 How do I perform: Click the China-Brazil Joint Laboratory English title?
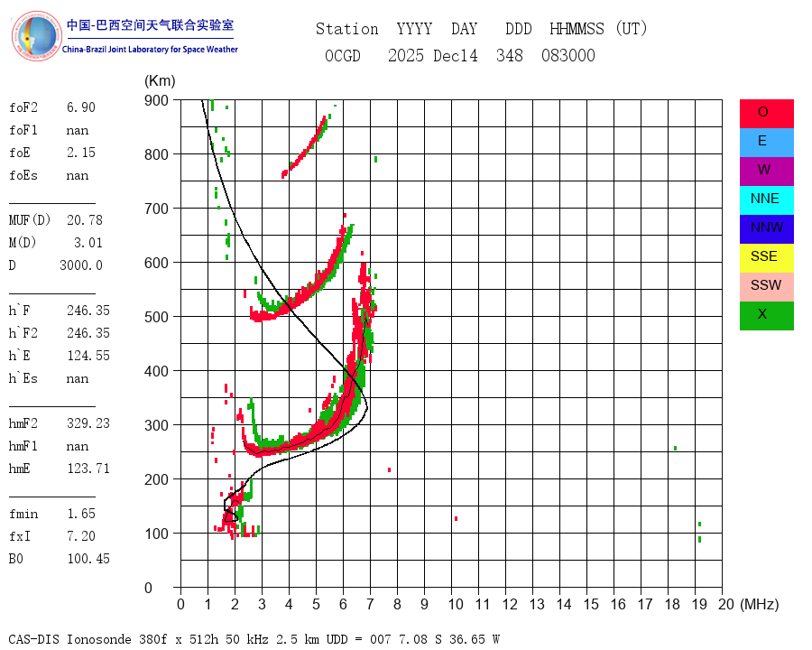pos(150,50)
